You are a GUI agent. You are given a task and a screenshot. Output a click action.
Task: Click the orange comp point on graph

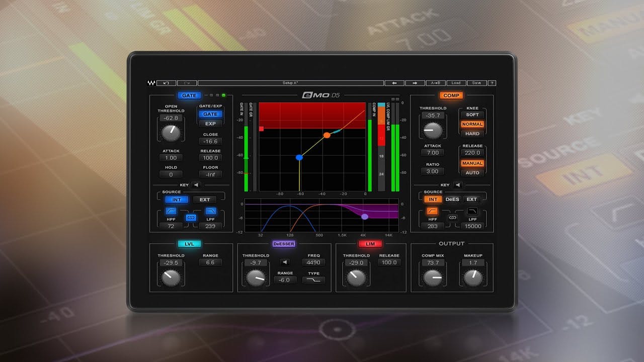click(327, 135)
